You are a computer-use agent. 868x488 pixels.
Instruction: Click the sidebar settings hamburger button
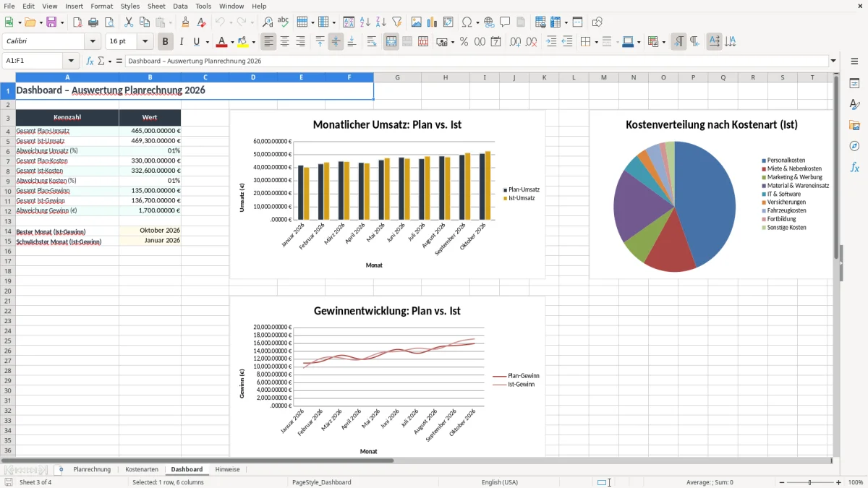coord(854,61)
